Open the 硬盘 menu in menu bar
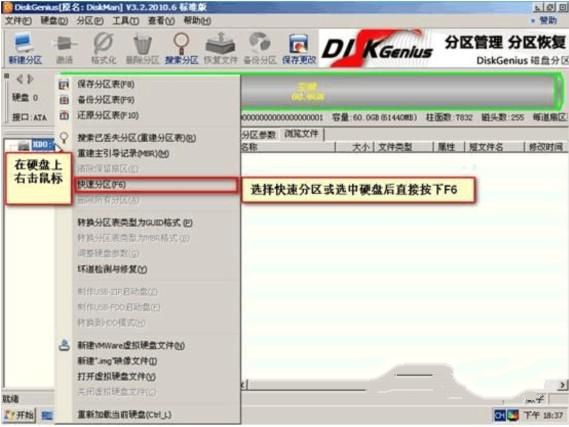569x427 pixels. click(54, 21)
